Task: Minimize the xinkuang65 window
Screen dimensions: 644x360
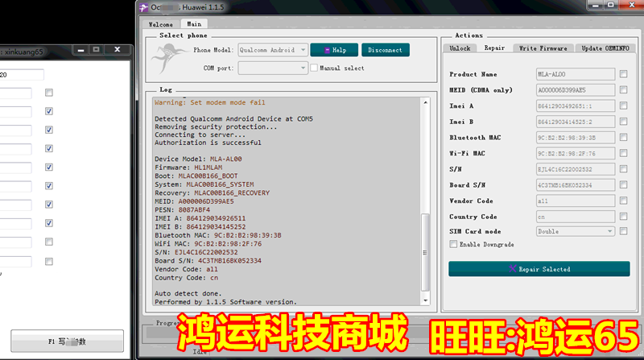Action: point(81,50)
